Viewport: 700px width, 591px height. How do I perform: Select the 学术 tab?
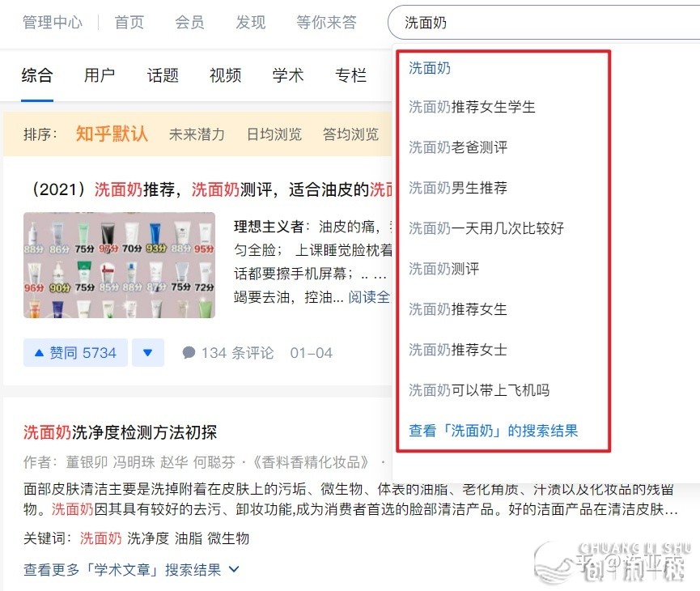[288, 75]
